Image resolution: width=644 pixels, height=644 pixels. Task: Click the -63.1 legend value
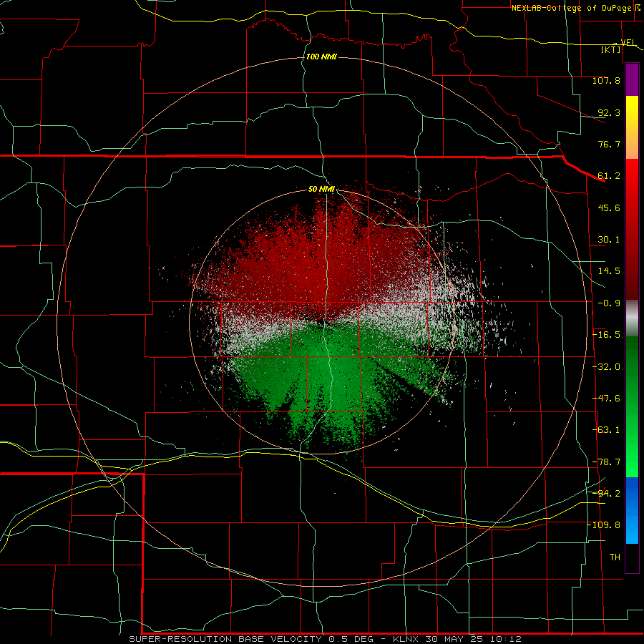[x=606, y=430]
